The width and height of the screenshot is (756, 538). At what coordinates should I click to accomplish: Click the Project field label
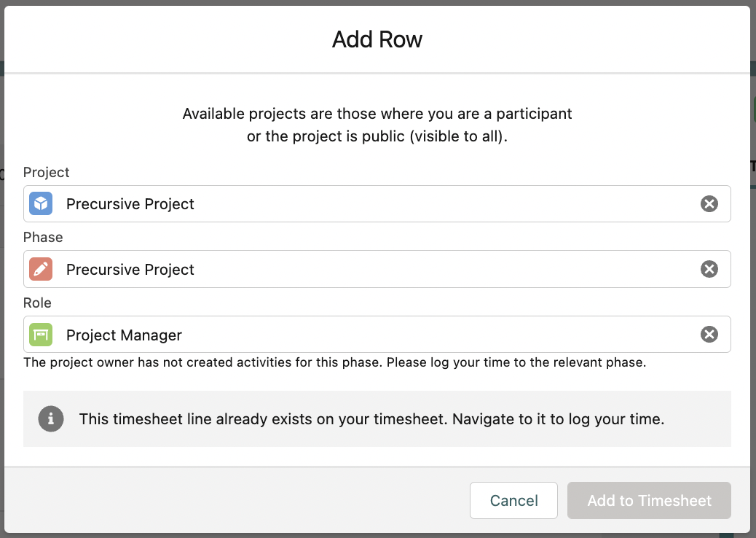[x=47, y=172]
